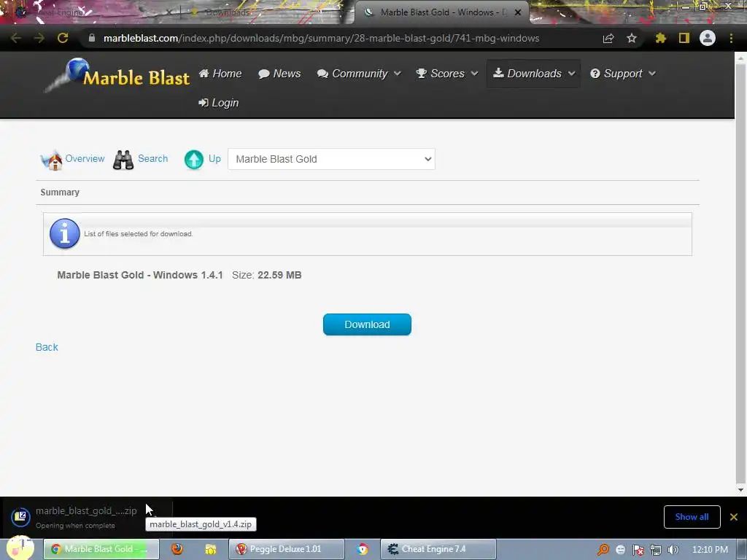
Task: Close the Marble Blast Gold browser tab
Action: tap(518, 12)
